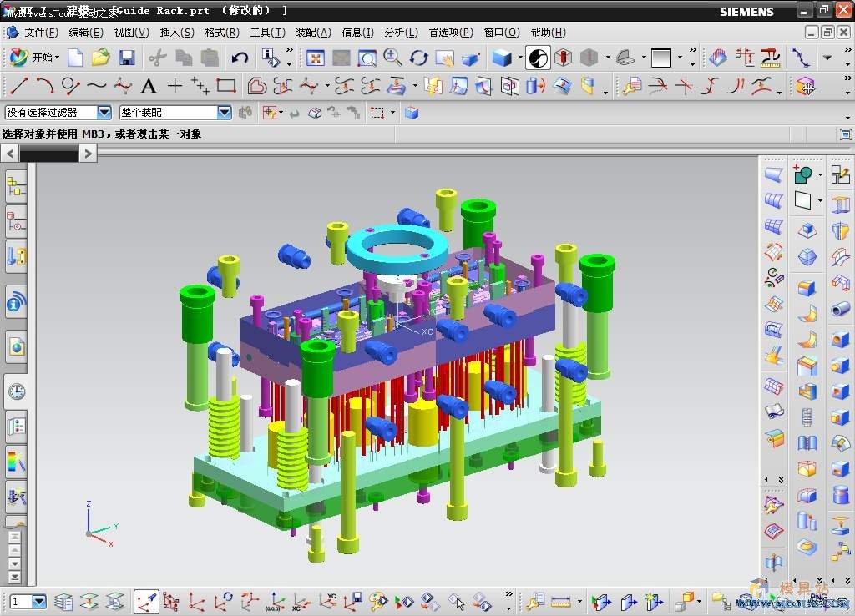Toggle the cut scissors icon
This screenshot has width=855, height=616.
pyautogui.click(x=157, y=58)
